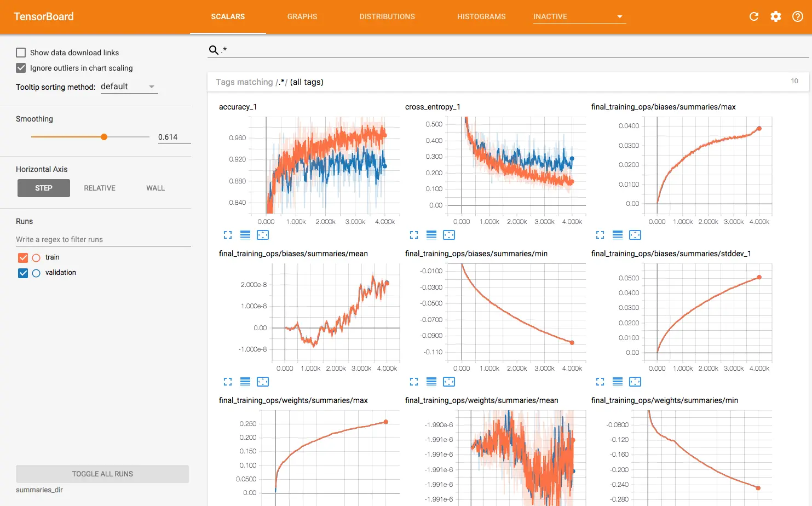Click the accuracy_1 chart plot
Viewport: 812px width, 506px height.
pos(326,165)
